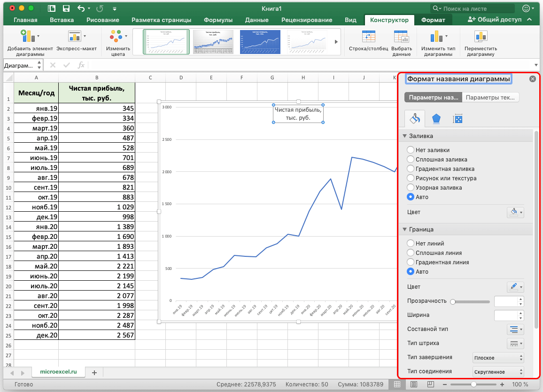Click the status bar zoom slider

tap(473, 384)
